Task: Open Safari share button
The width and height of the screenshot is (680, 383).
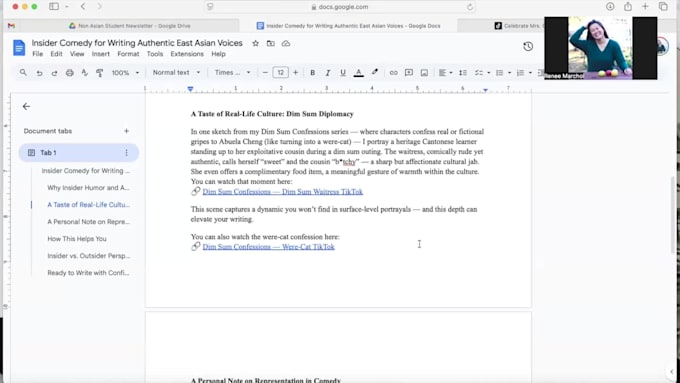Action: coord(628,7)
